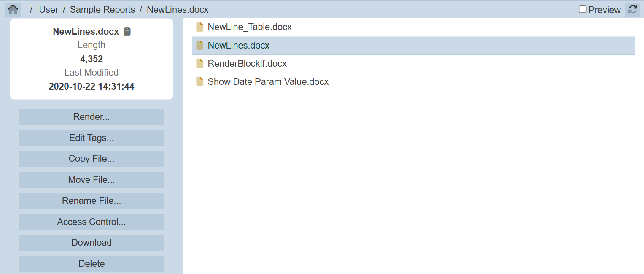Click the home icon in breadcrumb bar
644x274 pixels.
pyautogui.click(x=13, y=9)
